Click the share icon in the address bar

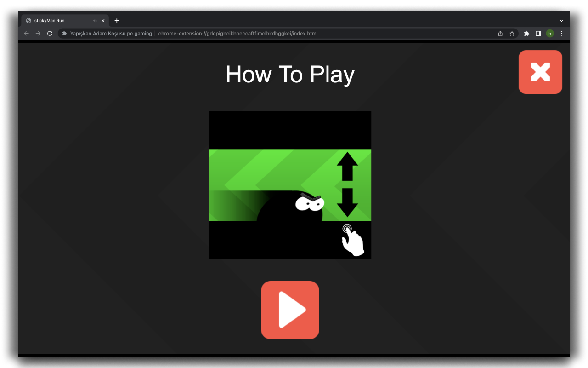coord(500,33)
